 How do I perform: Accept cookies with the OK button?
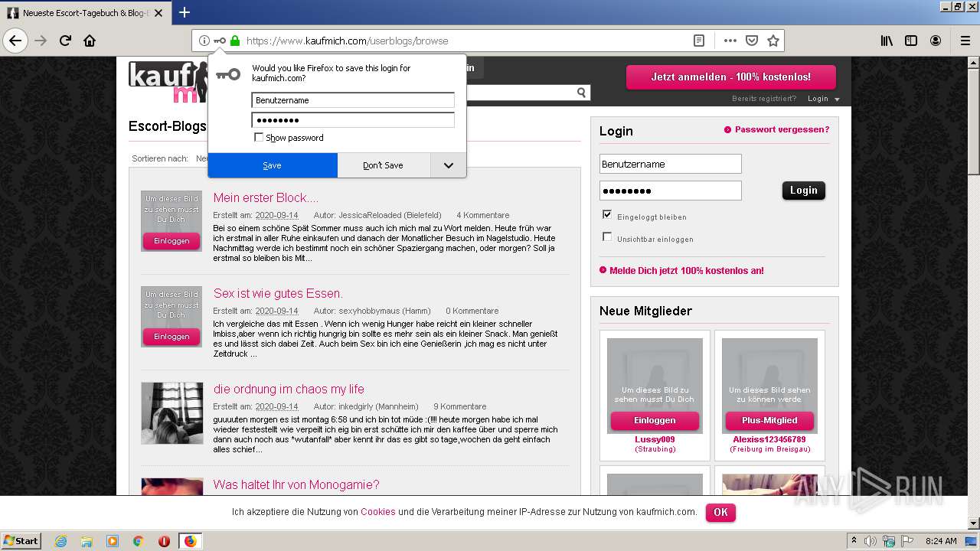(x=720, y=512)
